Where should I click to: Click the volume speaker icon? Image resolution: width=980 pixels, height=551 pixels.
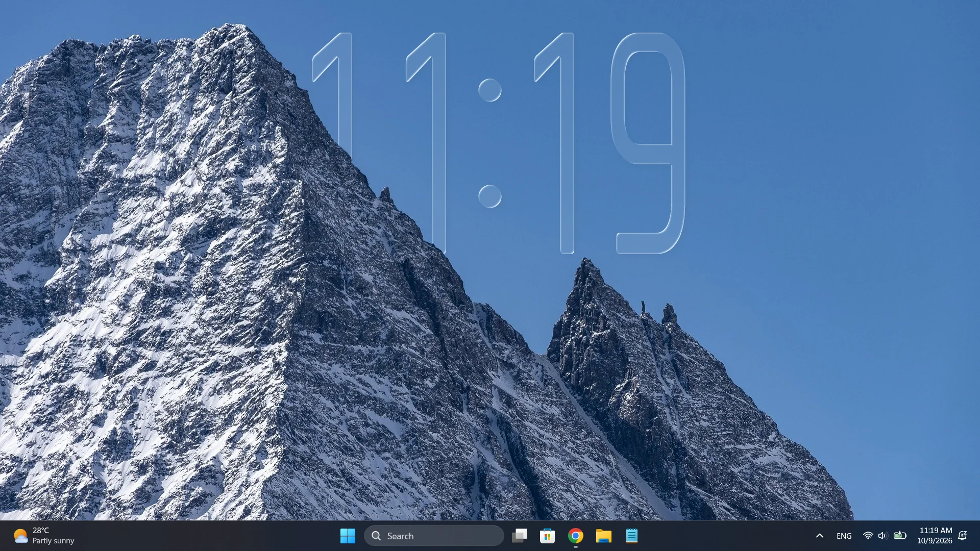[x=883, y=536]
